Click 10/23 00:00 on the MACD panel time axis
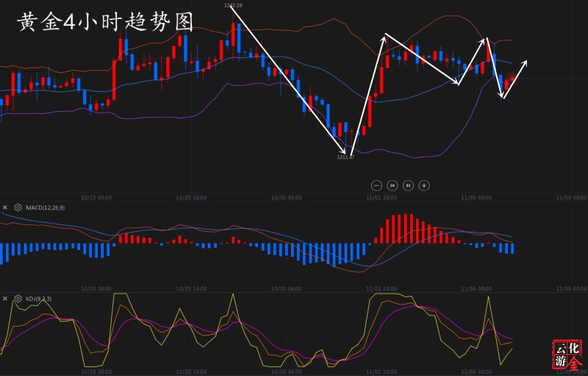588x376 pixels. tap(96, 288)
